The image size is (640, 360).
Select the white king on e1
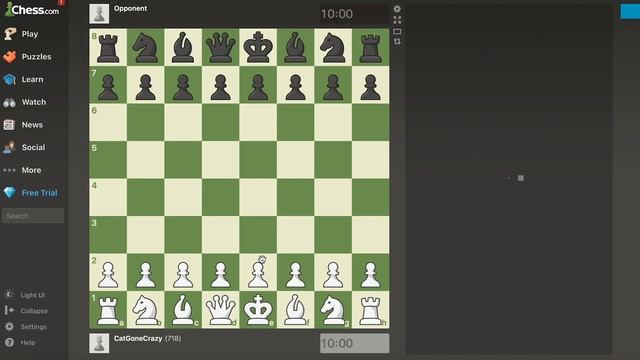pyautogui.click(x=258, y=310)
